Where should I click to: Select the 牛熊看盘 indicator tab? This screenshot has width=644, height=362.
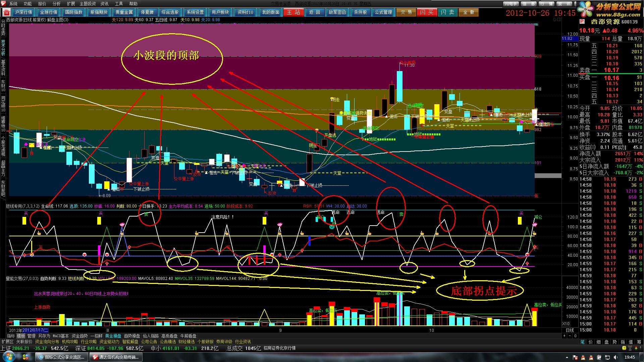(x=188, y=336)
